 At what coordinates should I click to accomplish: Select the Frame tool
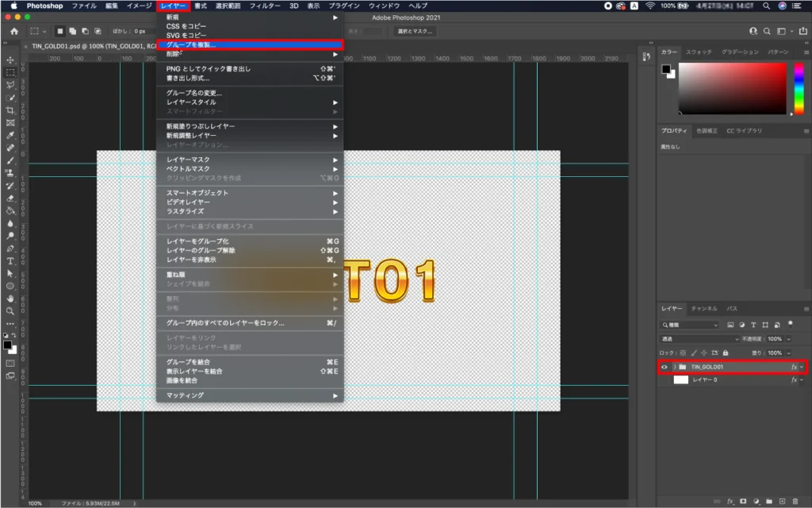[x=10, y=123]
